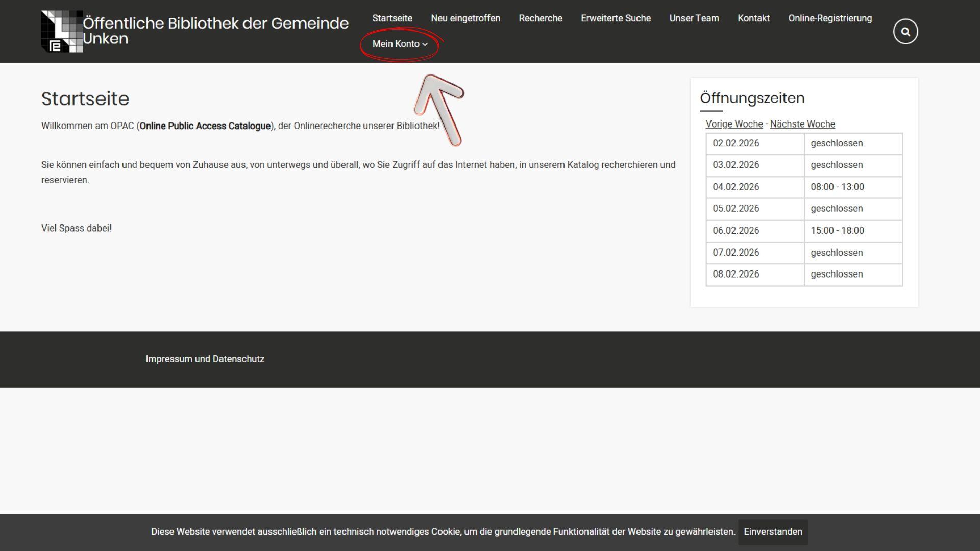The width and height of the screenshot is (980, 551).
Task: Open the Recherche menu item
Action: point(540,18)
